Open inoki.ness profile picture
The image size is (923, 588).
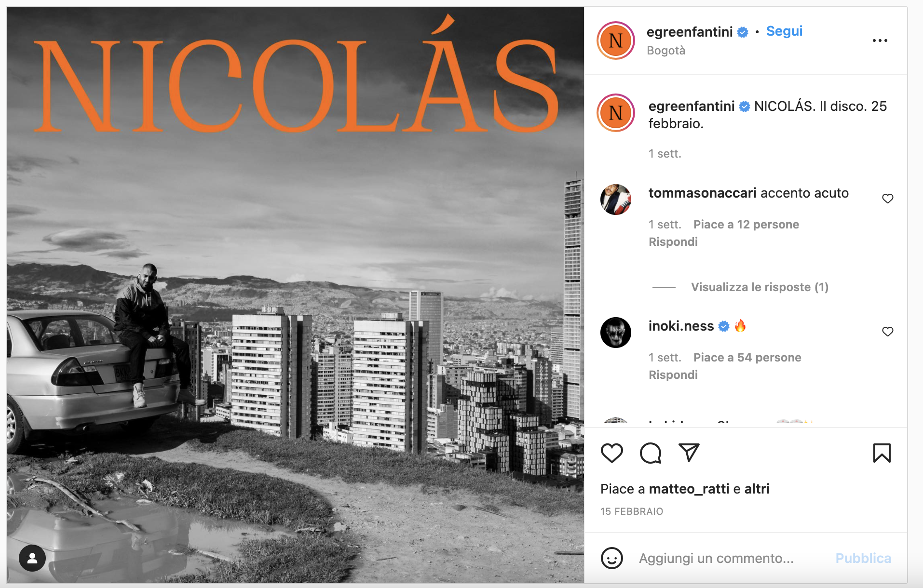coord(615,333)
